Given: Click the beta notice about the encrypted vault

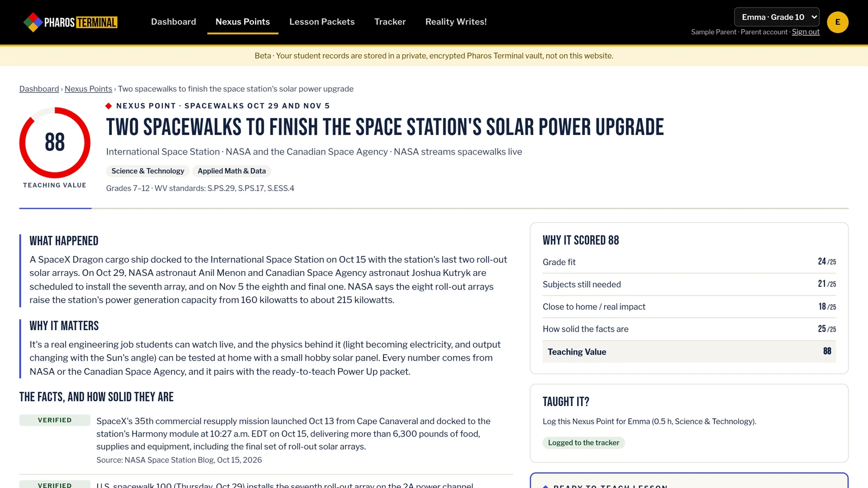Looking at the screenshot, I should pos(434,56).
